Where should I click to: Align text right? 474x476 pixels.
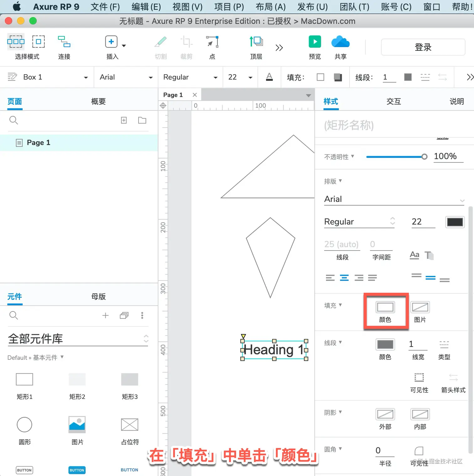point(359,278)
